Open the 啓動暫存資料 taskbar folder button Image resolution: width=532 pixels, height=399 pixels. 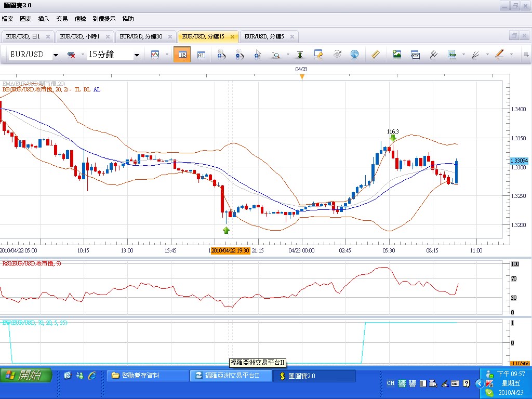coord(148,376)
